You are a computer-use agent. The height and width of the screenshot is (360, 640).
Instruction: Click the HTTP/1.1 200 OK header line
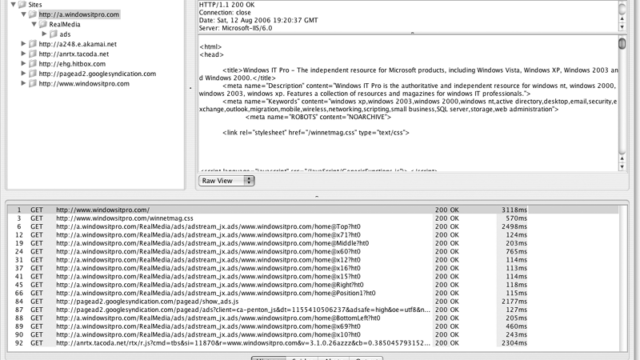(x=227, y=5)
